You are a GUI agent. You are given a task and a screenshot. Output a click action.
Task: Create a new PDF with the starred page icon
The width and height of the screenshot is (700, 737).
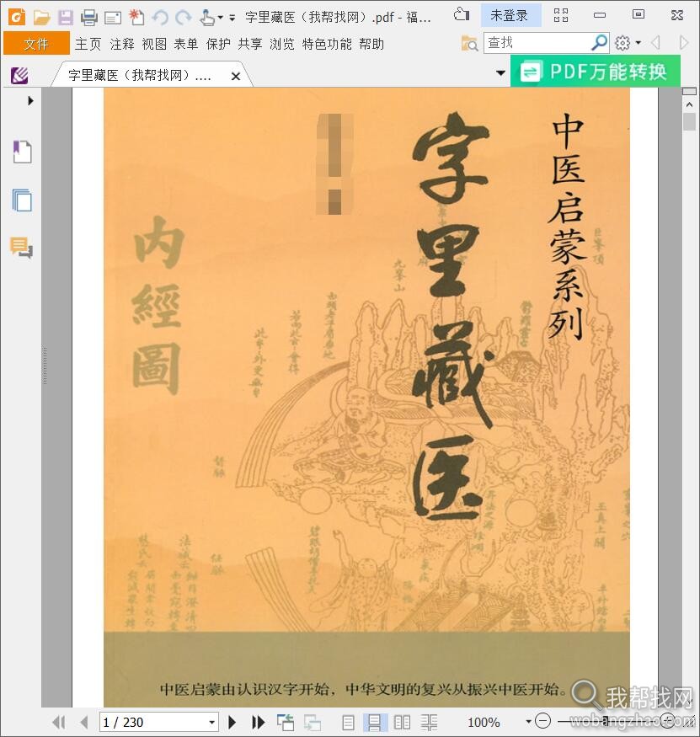coord(136,18)
